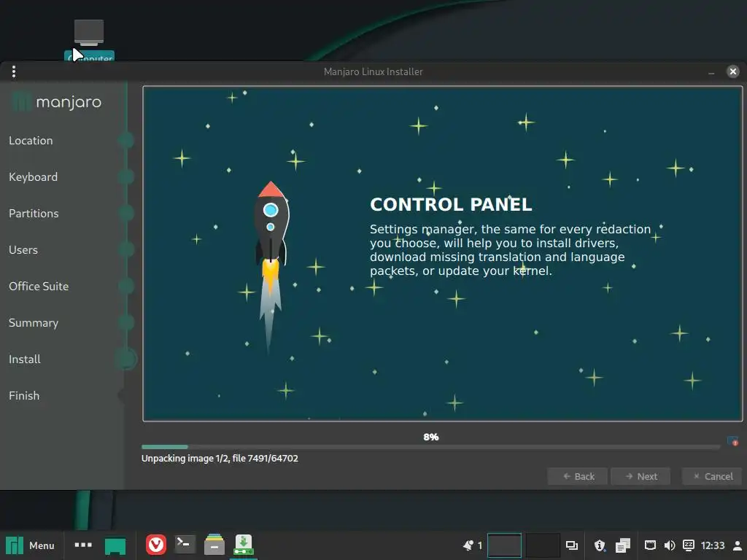Open the network connection tray icon
The height and width of the screenshot is (560, 747).
[x=650, y=545]
